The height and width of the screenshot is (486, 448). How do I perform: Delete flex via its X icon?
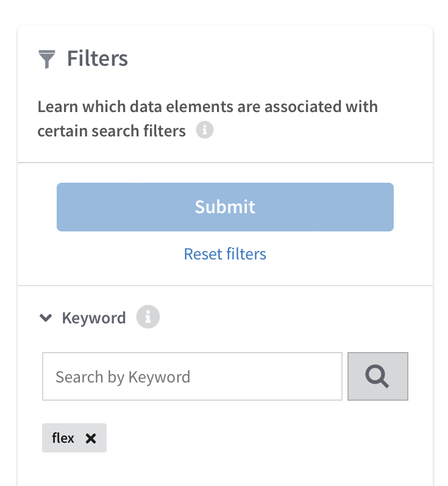[91, 438]
